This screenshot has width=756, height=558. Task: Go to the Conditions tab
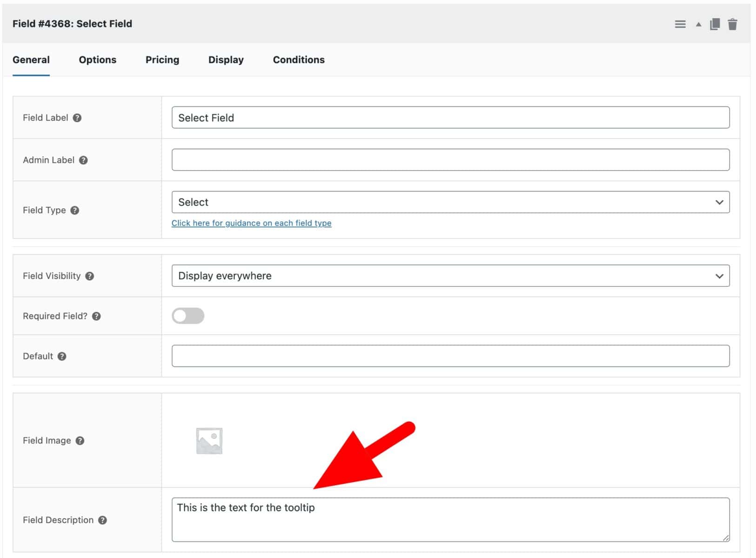(298, 60)
